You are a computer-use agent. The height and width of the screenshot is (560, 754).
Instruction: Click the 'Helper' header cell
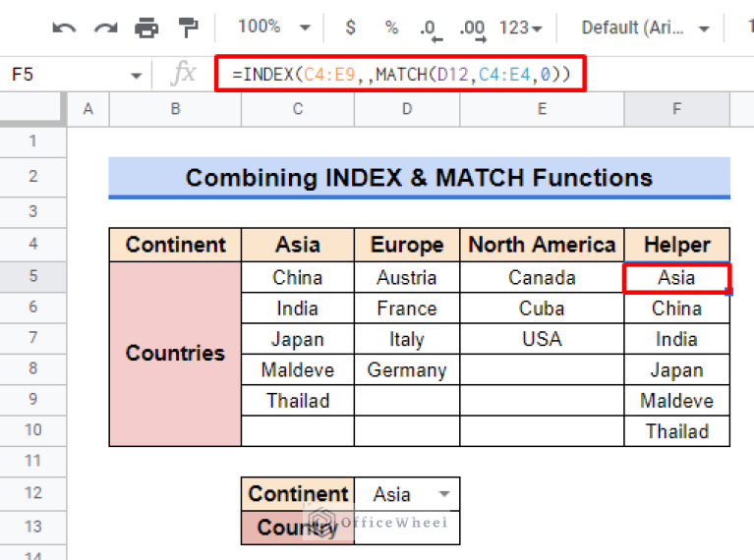pyautogui.click(x=676, y=245)
